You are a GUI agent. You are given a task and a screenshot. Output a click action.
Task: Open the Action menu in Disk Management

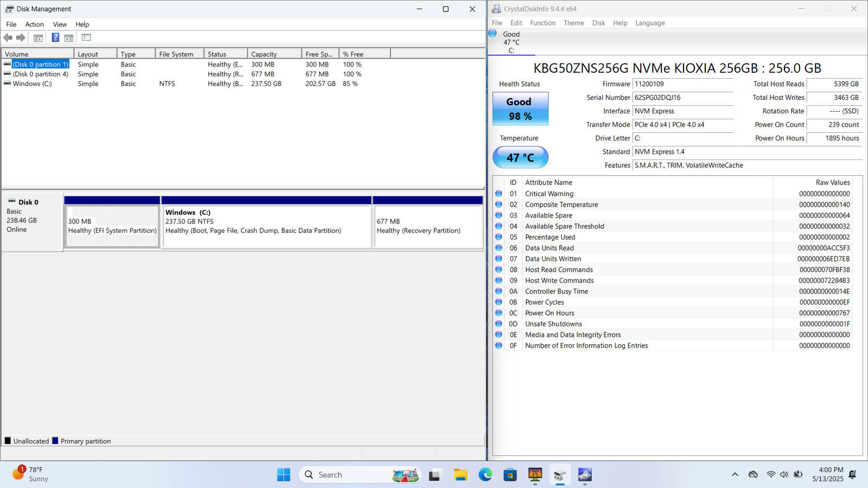tap(34, 24)
